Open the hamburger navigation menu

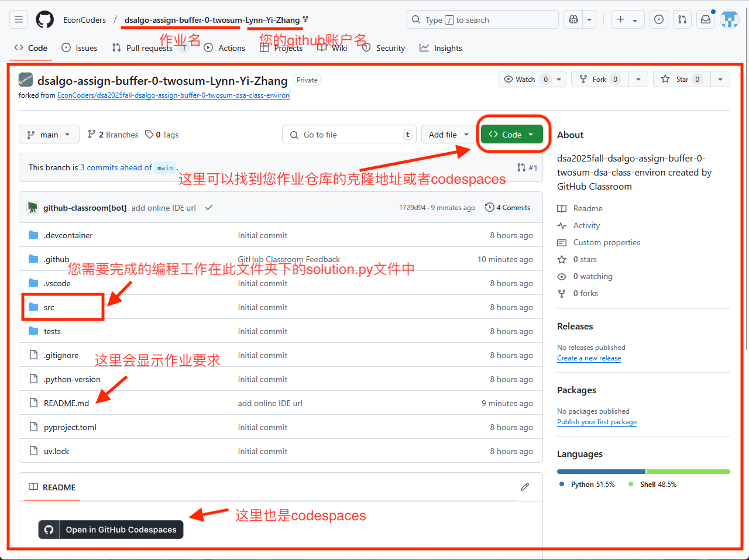19,19
